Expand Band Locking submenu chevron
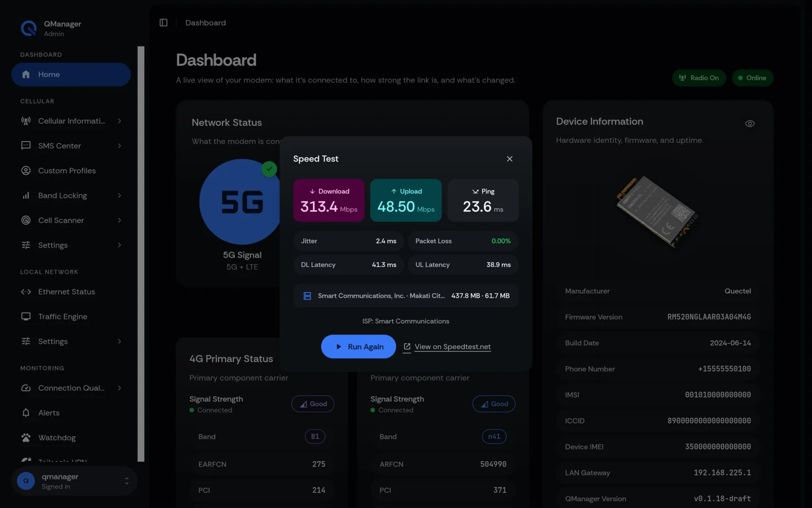The height and width of the screenshot is (508, 812). point(119,196)
